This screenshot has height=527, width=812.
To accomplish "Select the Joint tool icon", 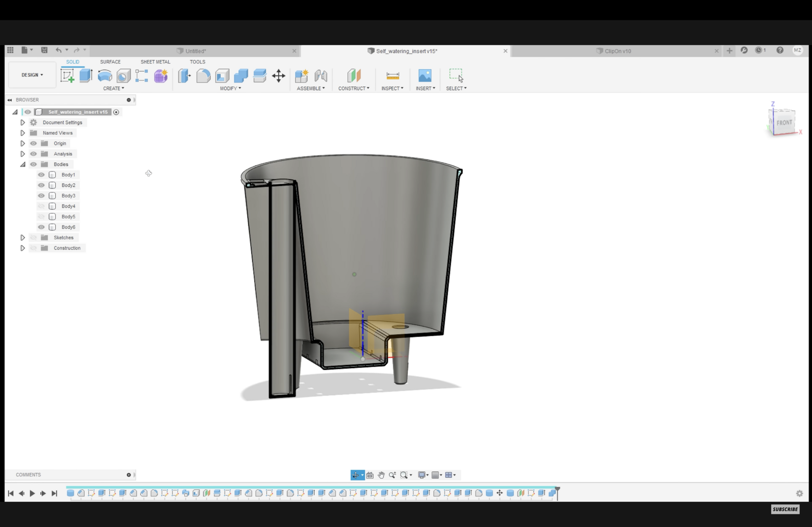I will pos(320,76).
